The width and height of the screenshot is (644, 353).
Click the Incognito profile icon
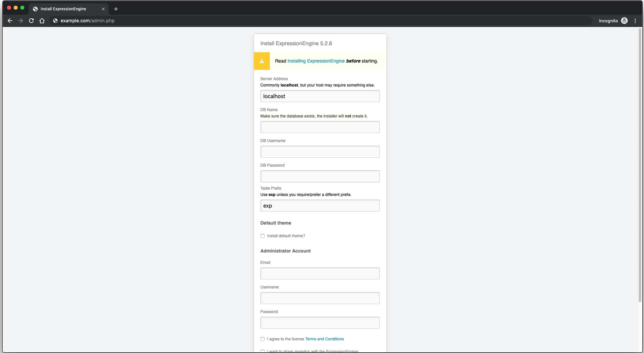tap(624, 21)
